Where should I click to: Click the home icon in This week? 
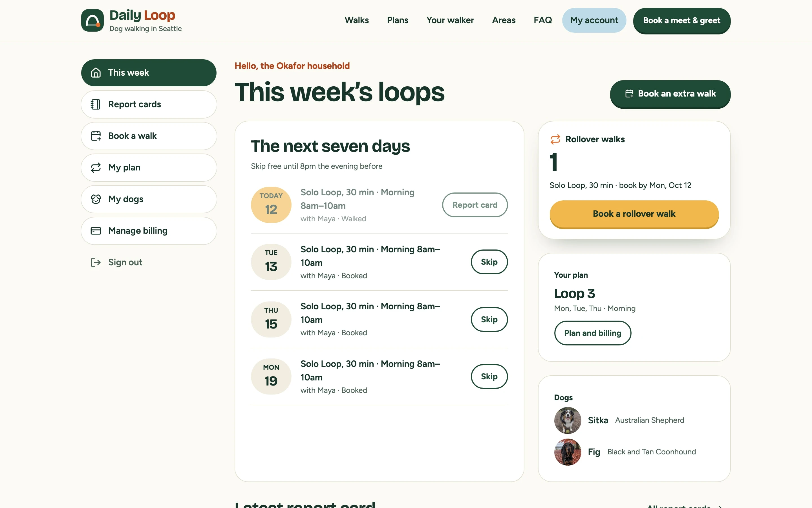(x=96, y=73)
